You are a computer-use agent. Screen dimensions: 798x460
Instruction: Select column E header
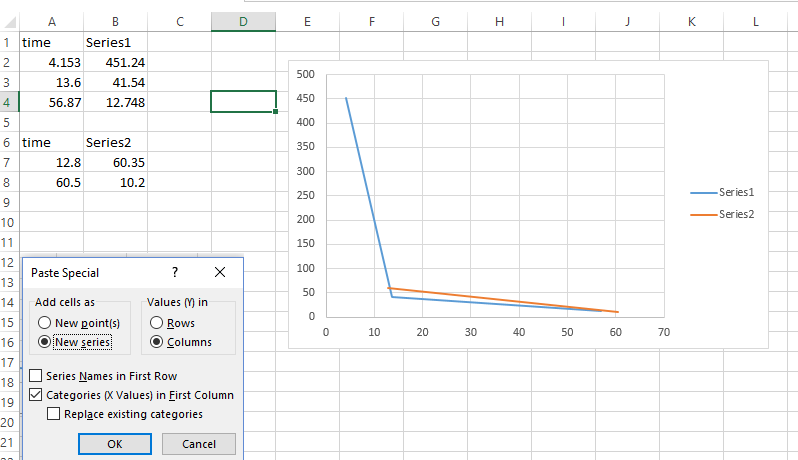tap(307, 22)
